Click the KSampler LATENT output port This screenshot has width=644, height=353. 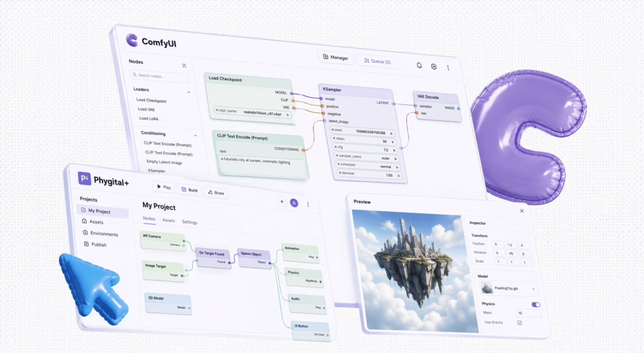pos(393,104)
